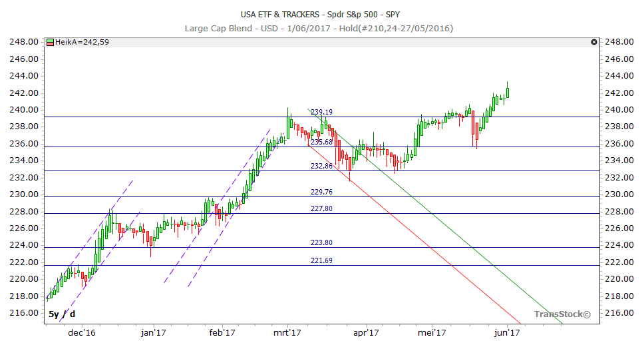This screenshot has height=351, width=644.
Task: Click the jun'17 date axis label
Action: (x=507, y=332)
